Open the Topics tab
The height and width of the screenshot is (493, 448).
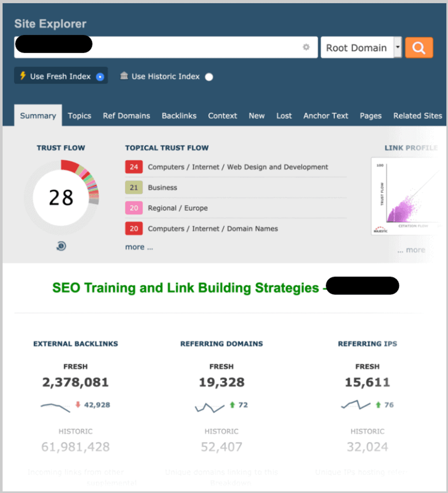(x=80, y=115)
